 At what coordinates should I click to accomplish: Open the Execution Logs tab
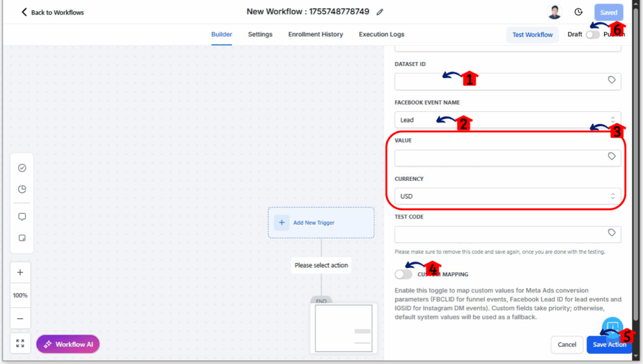click(381, 35)
